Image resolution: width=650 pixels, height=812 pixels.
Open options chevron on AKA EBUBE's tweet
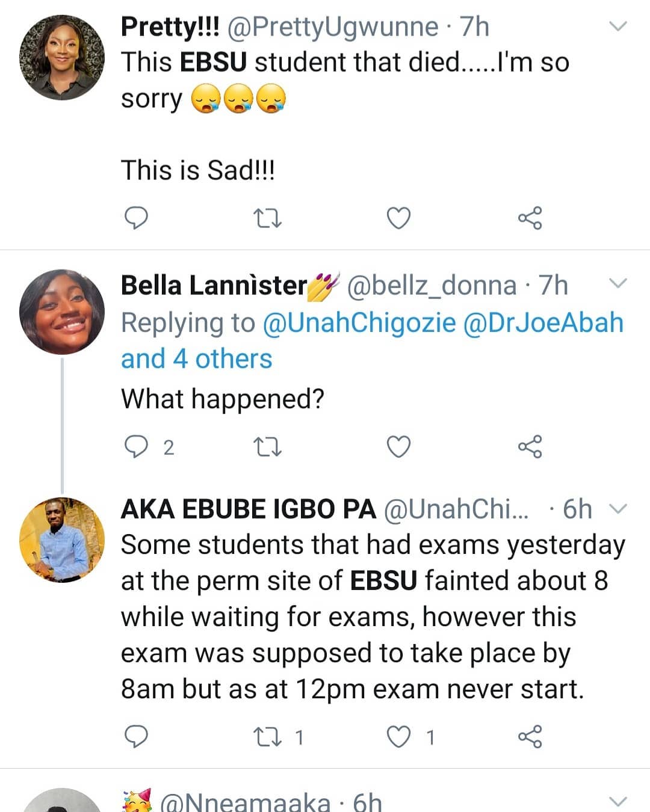click(618, 509)
